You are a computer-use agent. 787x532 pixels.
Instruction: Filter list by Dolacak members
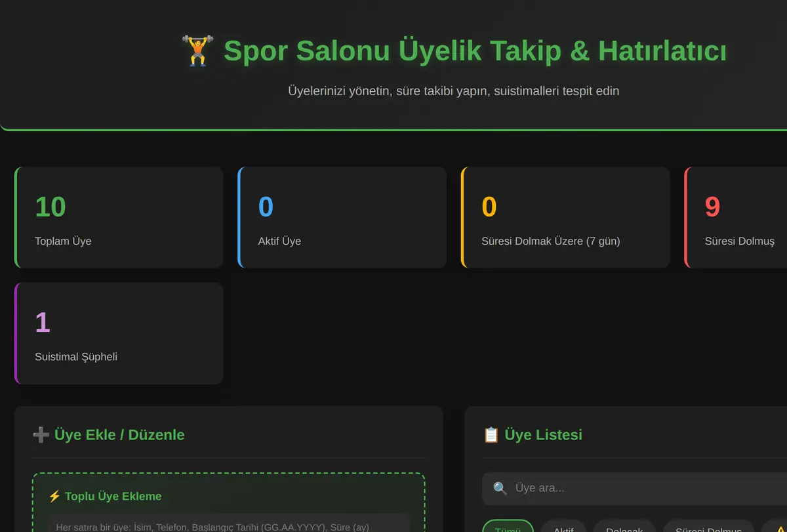[x=624, y=526]
